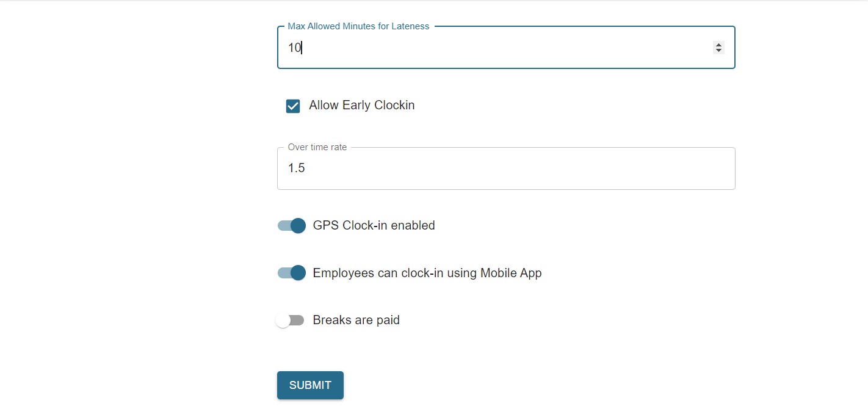Enable the Breaks are paid switch

click(x=290, y=321)
